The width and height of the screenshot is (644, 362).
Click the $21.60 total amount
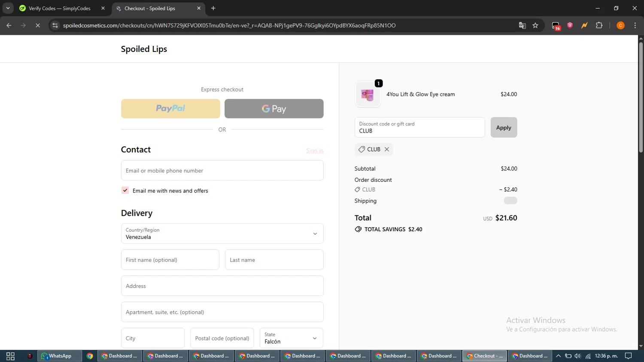click(x=506, y=218)
